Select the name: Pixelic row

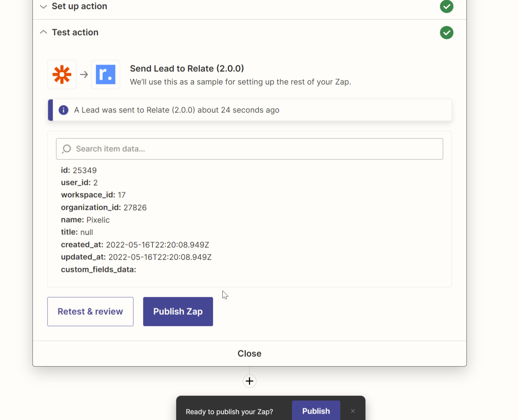[85, 220]
